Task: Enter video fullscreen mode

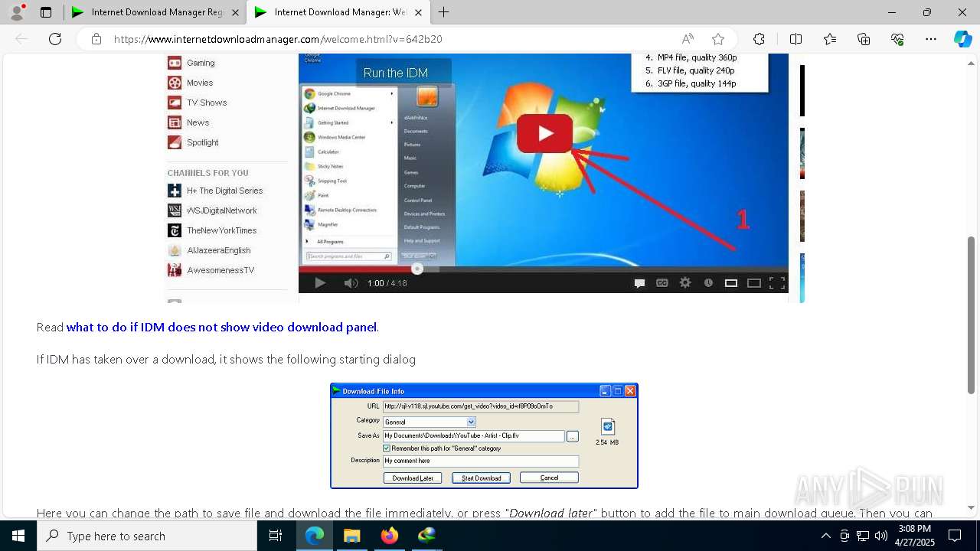Action: tap(777, 283)
